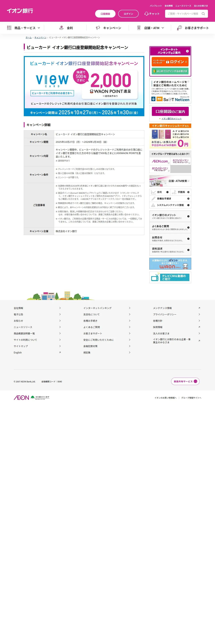Open グループ情報サイトへ footer link

(x=191, y=398)
